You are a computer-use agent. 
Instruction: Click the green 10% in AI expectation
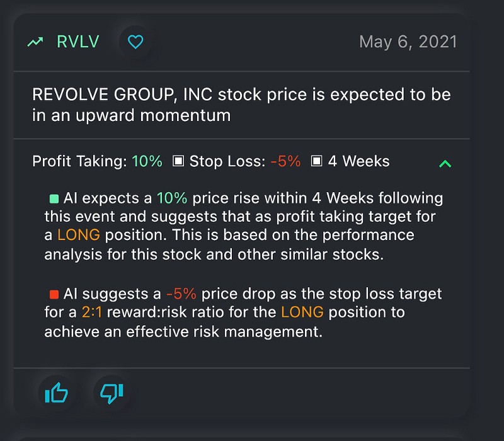(172, 198)
